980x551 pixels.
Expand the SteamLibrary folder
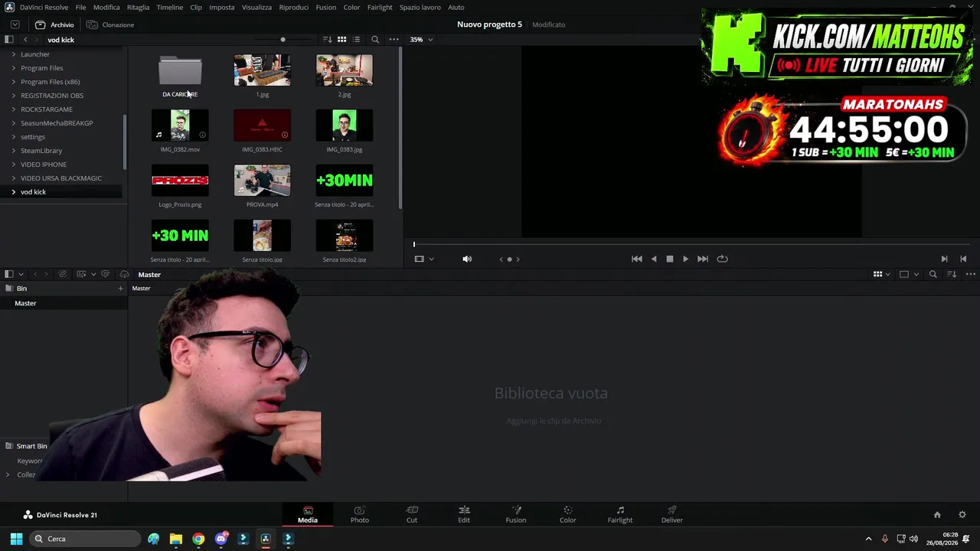13,151
